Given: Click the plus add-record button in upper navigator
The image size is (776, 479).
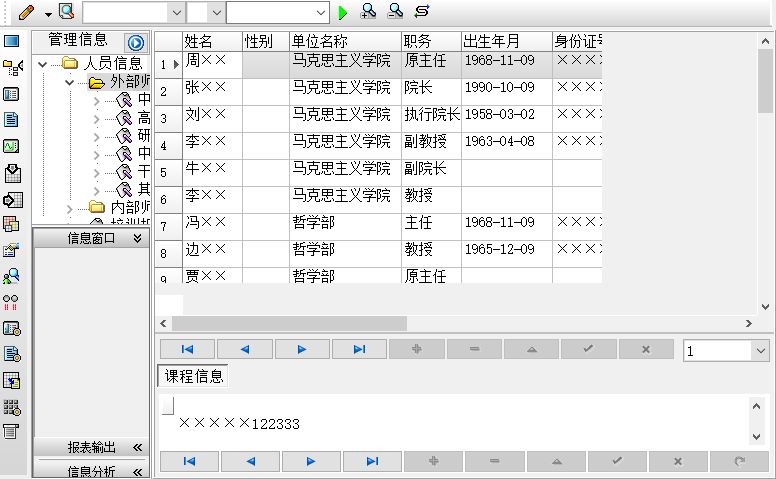Looking at the screenshot, I should point(417,349).
